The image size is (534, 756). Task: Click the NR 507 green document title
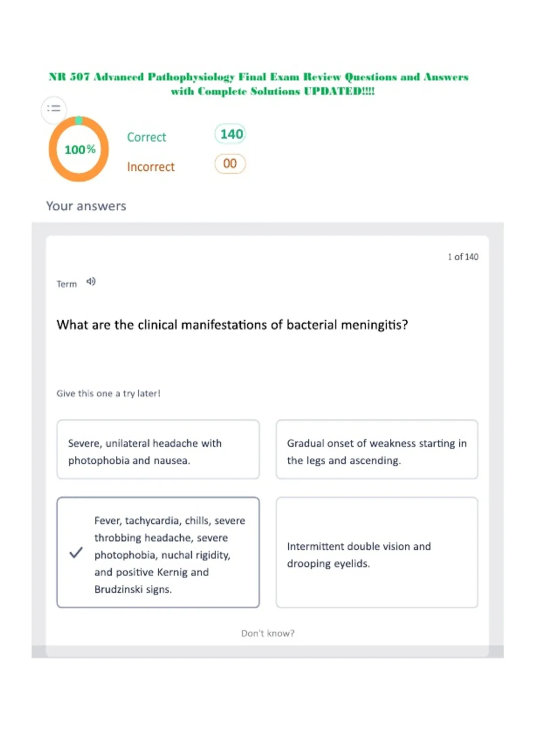point(259,84)
